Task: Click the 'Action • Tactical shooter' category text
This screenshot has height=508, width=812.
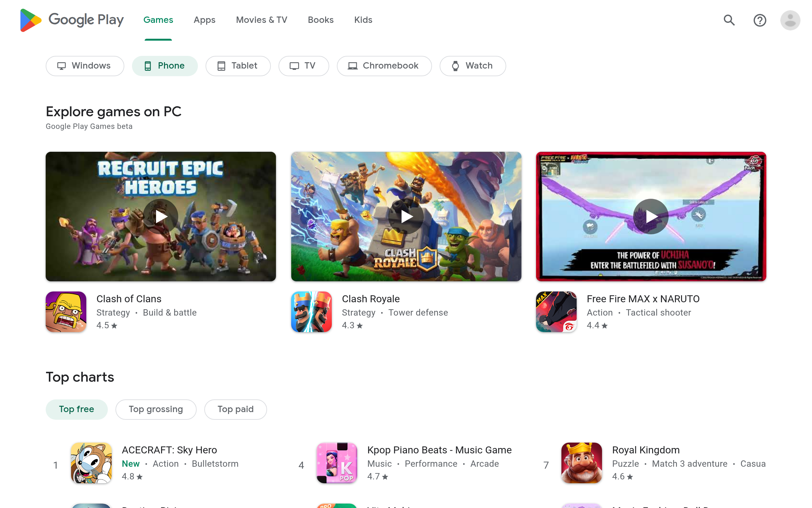Action: 639,312
